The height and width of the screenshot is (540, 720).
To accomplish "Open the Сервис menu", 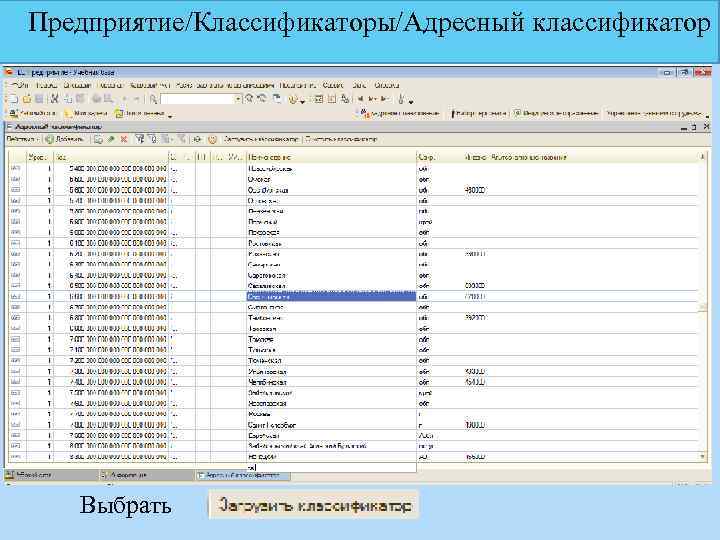I will point(333,85).
